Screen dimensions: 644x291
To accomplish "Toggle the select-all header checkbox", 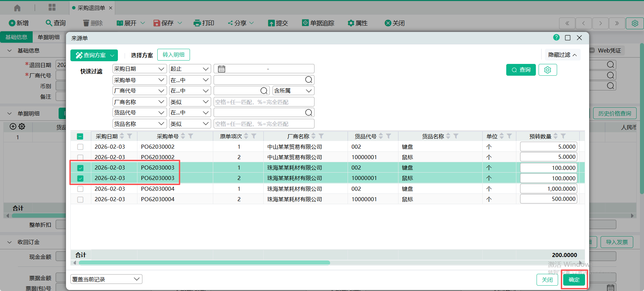I will [x=80, y=137].
